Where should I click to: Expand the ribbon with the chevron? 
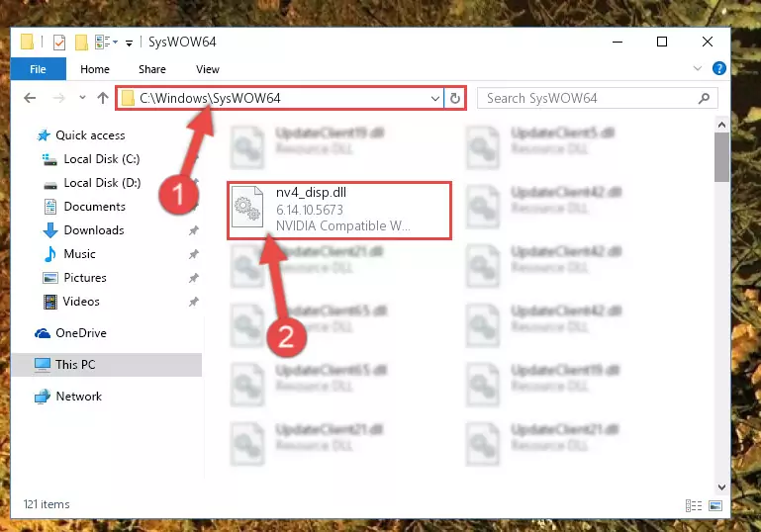(x=698, y=68)
